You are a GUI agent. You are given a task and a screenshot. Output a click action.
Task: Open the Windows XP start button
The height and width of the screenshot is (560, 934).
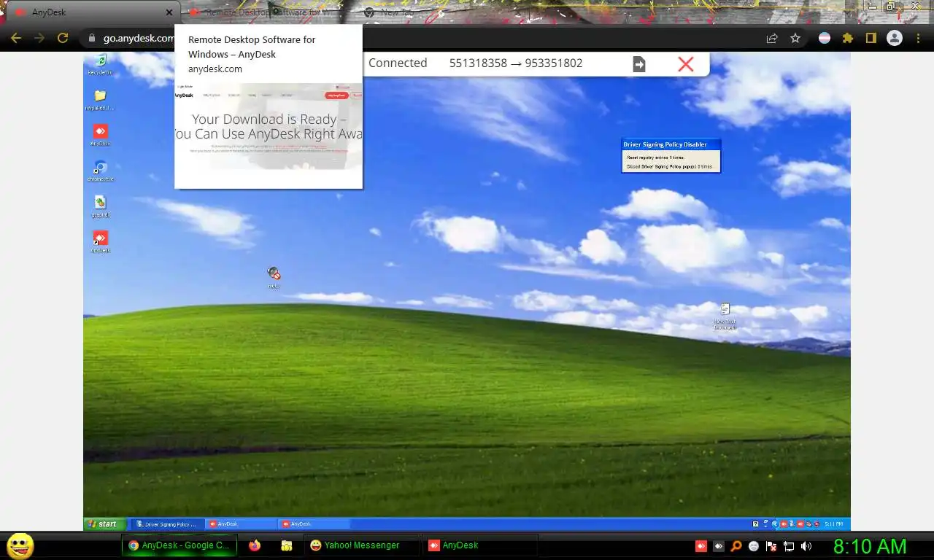105,524
